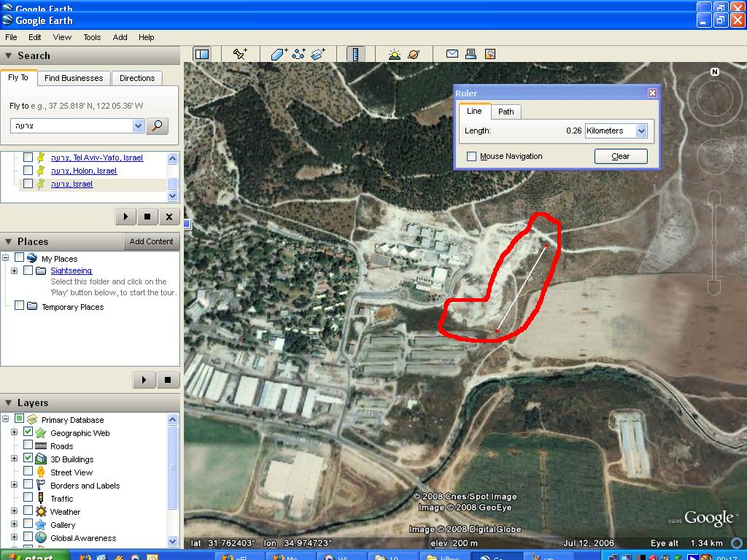
Task: Check the Weather layer checkbox
Action: pyautogui.click(x=28, y=510)
